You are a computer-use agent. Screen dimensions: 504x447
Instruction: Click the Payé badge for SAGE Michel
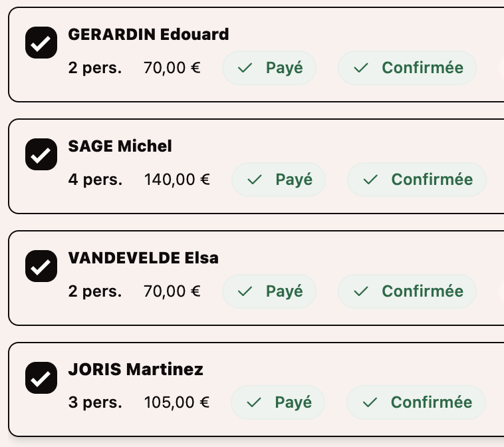click(x=279, y=180)
